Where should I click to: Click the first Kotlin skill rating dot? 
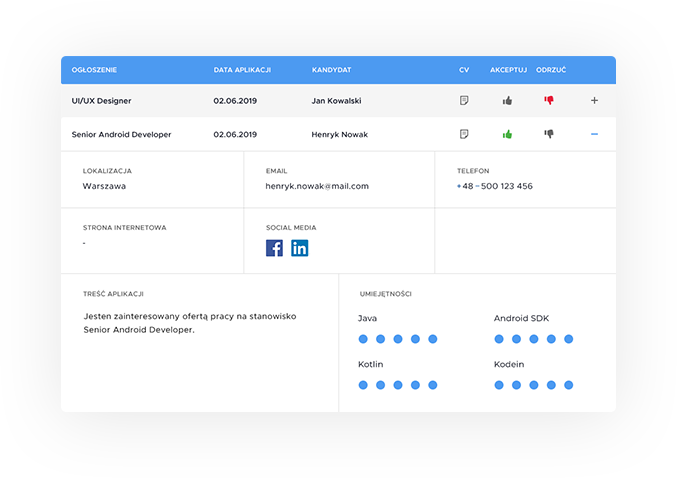363,385
